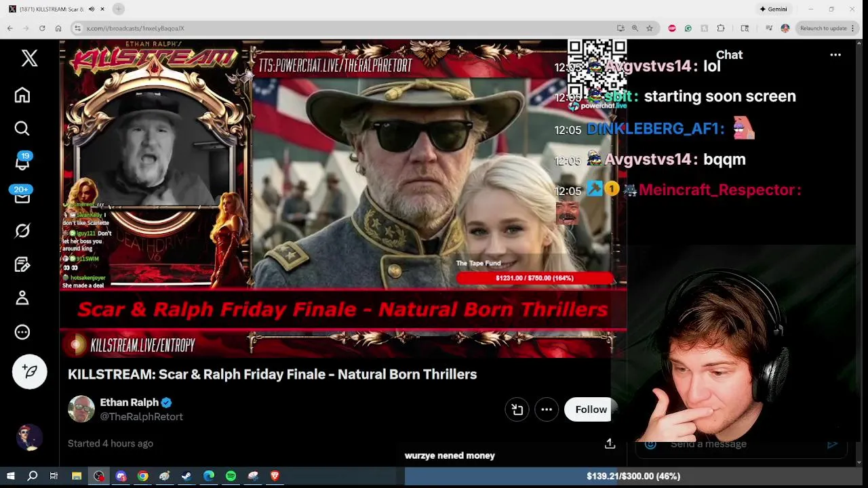The width and height of the screenshot is (868, 488).
Task: Install app icon in address bar
Action: pyautogui.click(x=620, y=28)
